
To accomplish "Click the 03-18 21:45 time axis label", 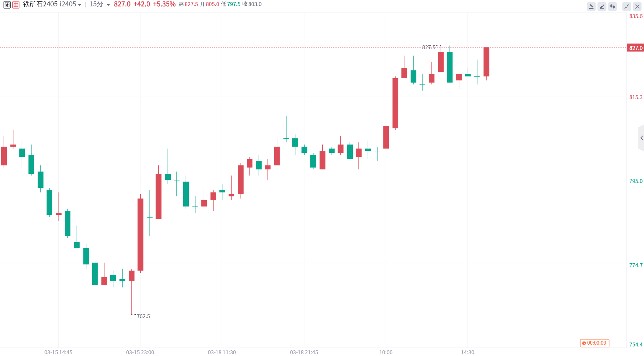I will (x=304, y=352).
